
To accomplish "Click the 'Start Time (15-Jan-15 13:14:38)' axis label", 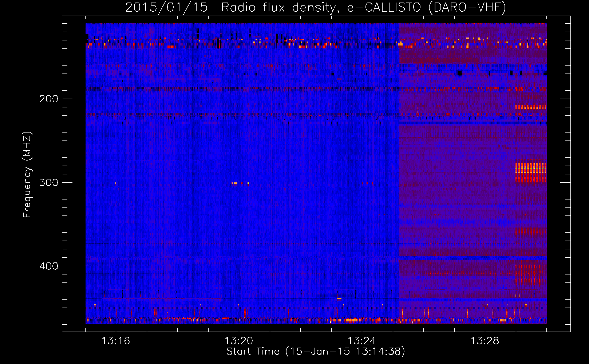I will point(316,352).
